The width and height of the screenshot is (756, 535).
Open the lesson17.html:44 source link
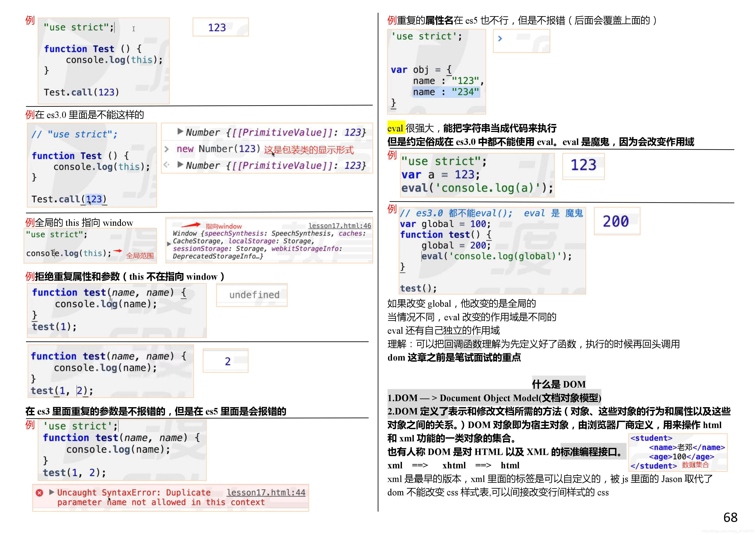click(x=266, y=493)
